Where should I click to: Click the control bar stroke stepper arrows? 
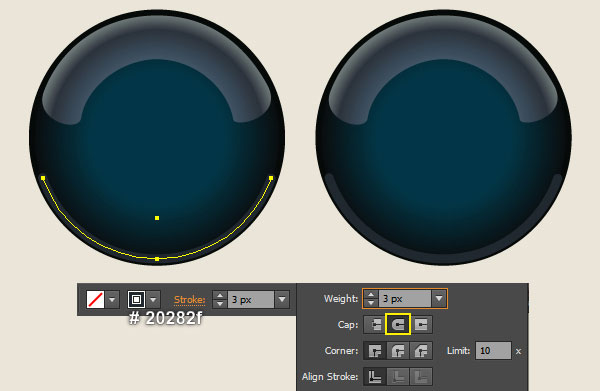[220, 299]
